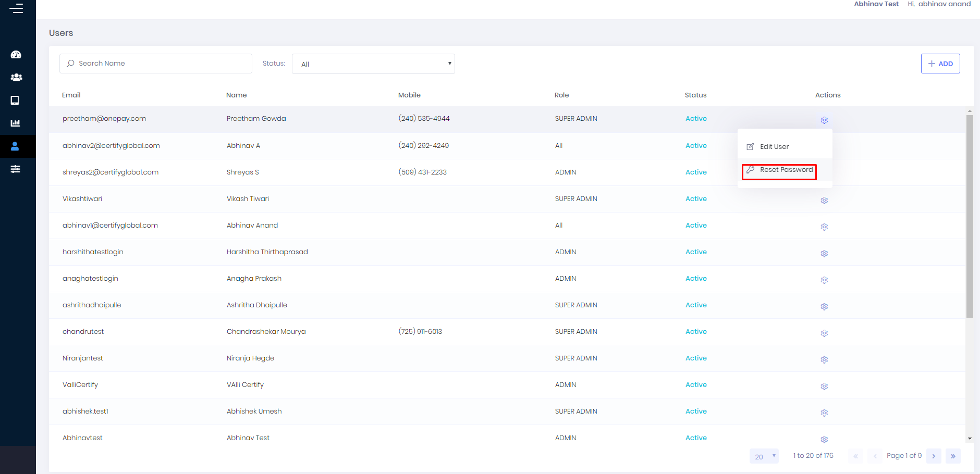This screenshot has width=980, height=474.
Task: Click the ADD user button
Action: [x=940, y=64]
